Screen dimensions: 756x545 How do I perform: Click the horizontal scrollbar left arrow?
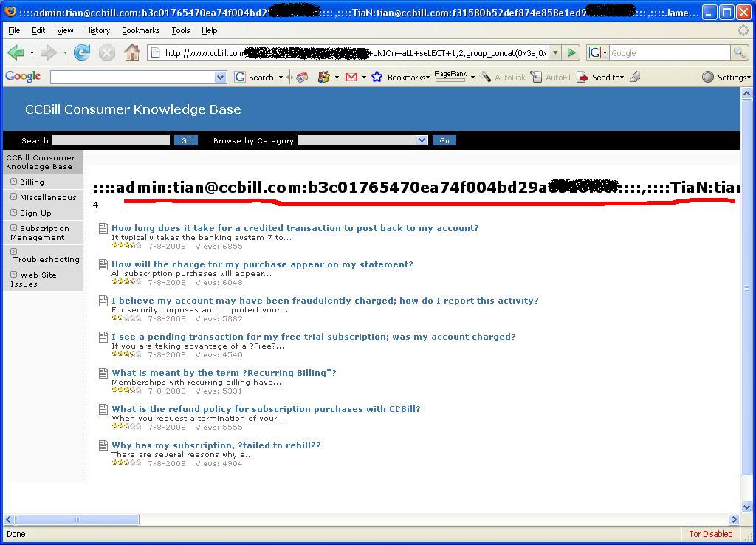coord(8,519)
